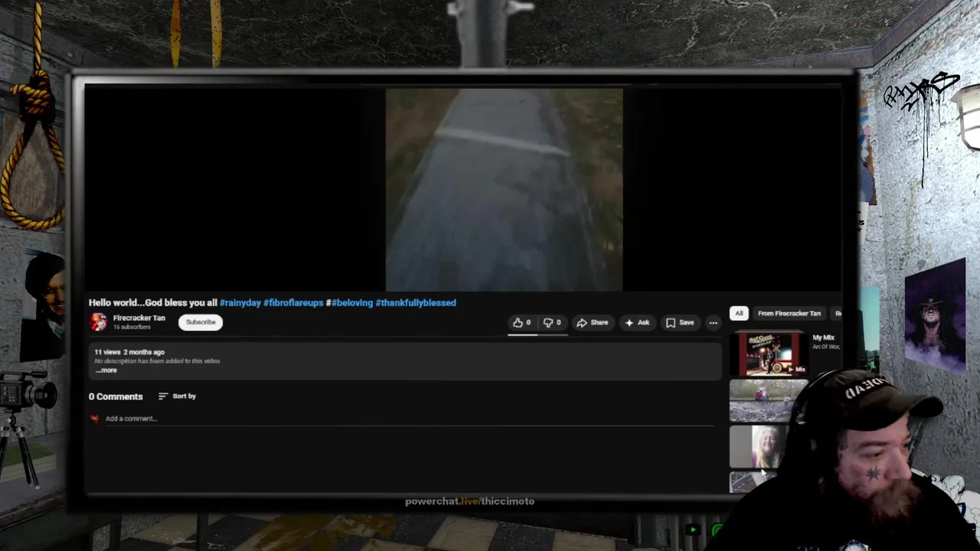
Task: Open the Share dialog
Action: click(x=592, y=323)
